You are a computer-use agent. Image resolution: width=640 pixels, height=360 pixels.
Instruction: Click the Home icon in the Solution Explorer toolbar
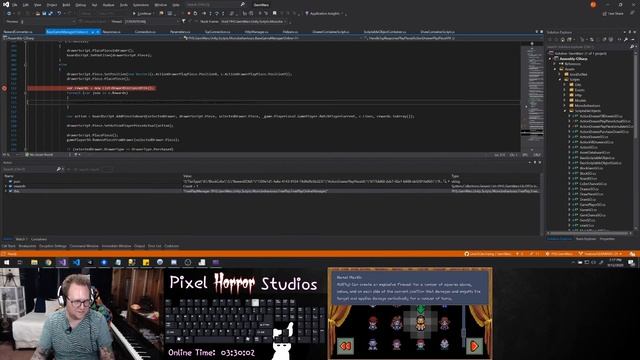[x=563, y=40]
